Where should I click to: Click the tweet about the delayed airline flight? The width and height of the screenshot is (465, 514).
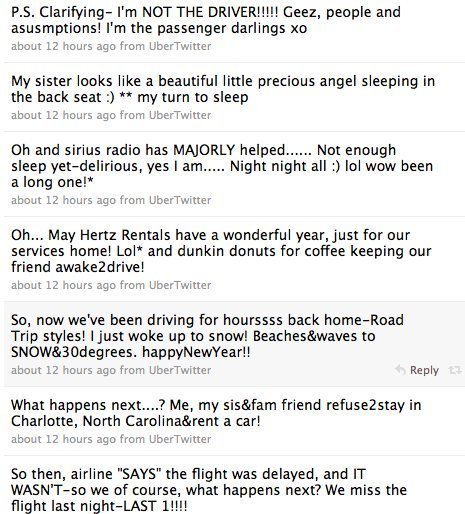(x=209, y=490)
